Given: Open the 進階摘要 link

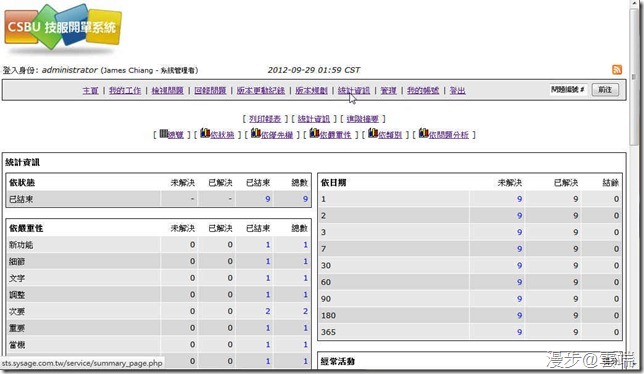Looking at the screenshot, I should point(363,119).
